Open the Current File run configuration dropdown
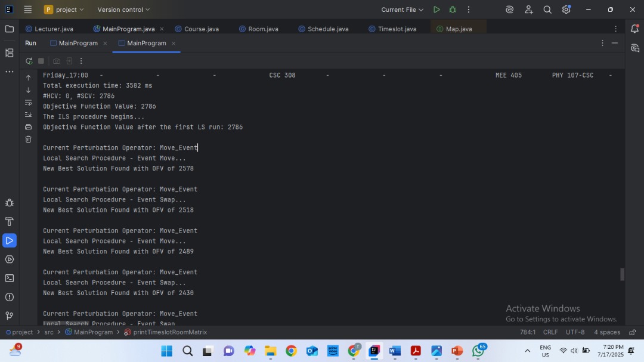Image resolution: width=644 pixels, height=362 pixels. (x=402, y=10)
